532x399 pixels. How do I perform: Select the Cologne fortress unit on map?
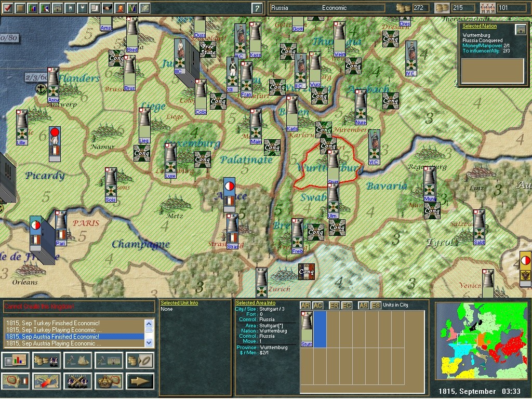201,97
